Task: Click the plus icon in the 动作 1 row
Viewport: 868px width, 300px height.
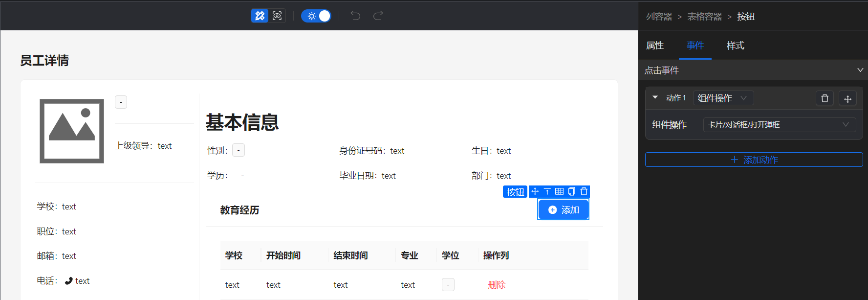Action: tap(847, 98)
